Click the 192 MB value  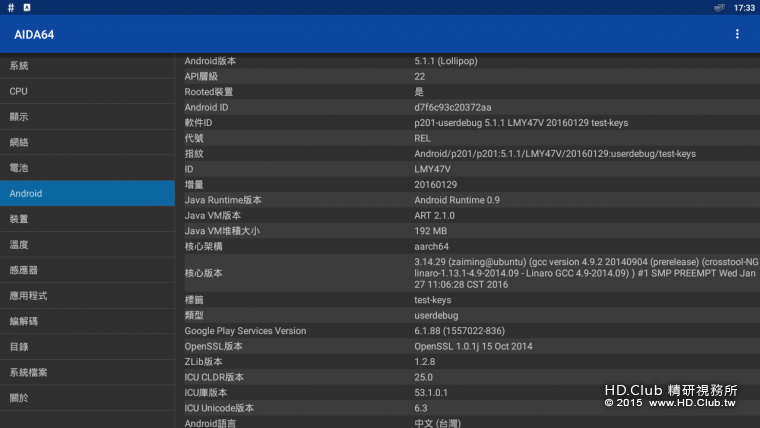[x=430, y=231]
